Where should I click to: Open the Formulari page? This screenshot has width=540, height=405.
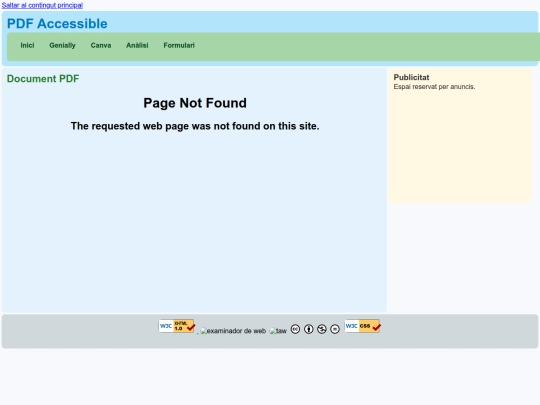tap(179, 45)
